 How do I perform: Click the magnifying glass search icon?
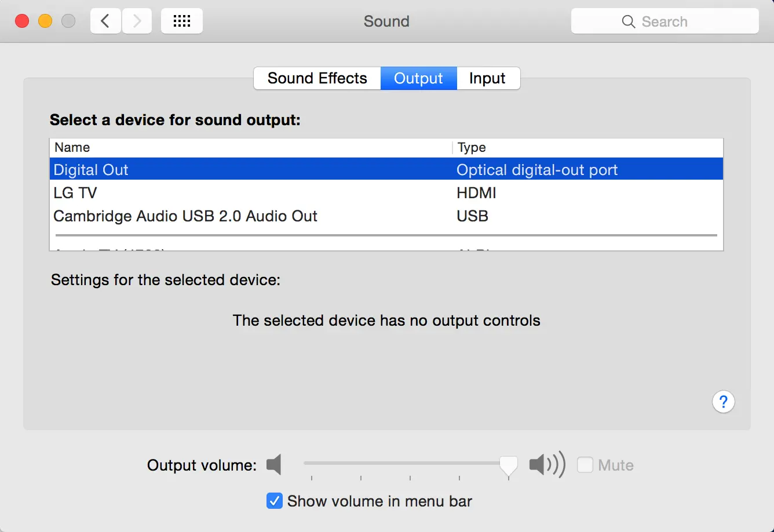[628, 22]
